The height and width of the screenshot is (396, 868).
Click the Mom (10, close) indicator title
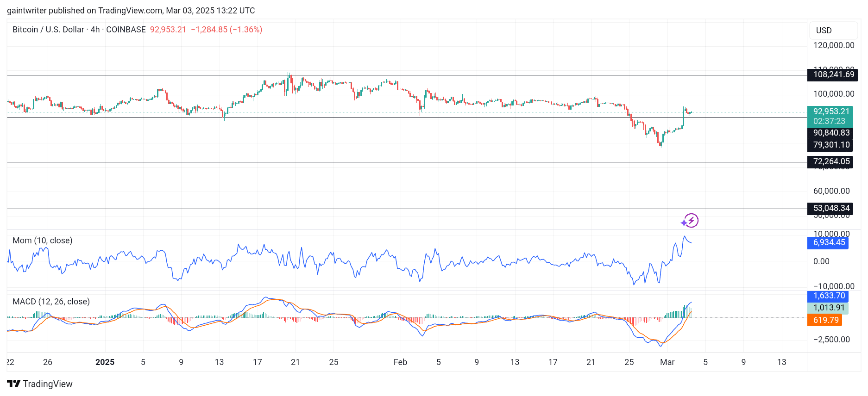coord(43,241)
